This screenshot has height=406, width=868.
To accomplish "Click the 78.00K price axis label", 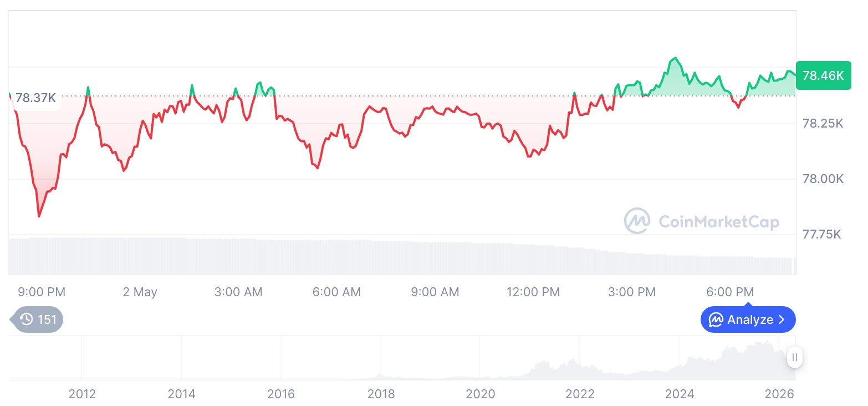I will tap(823, 179).
